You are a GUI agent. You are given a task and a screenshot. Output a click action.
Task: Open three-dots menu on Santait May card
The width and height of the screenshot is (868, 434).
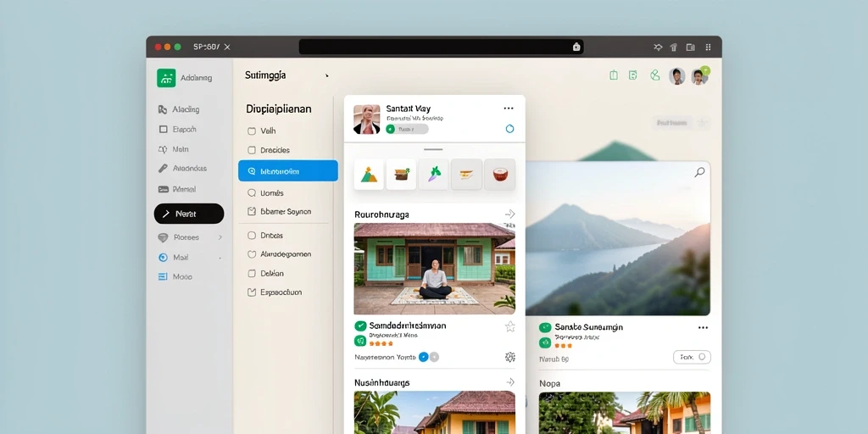[x=509, y=108]
